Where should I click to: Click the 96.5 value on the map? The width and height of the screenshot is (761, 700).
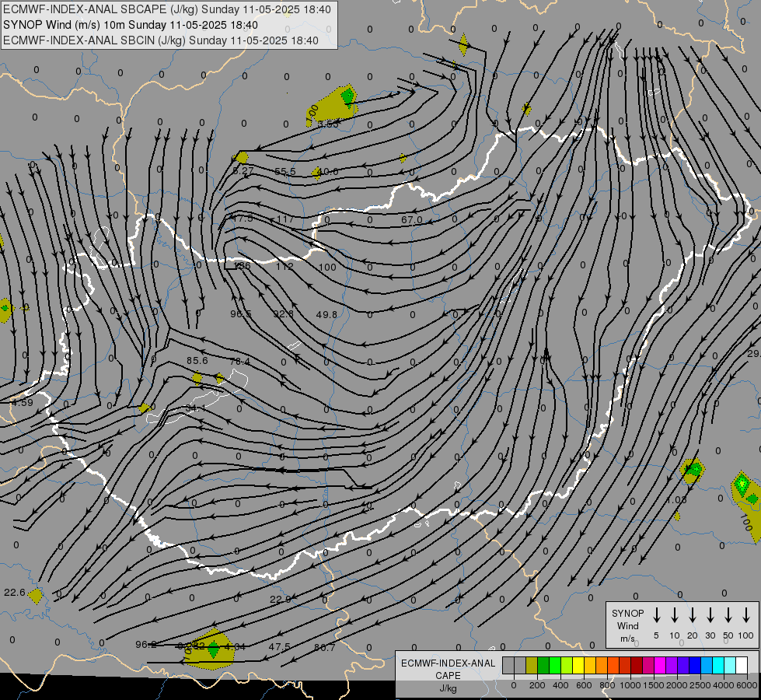point(241,314)
